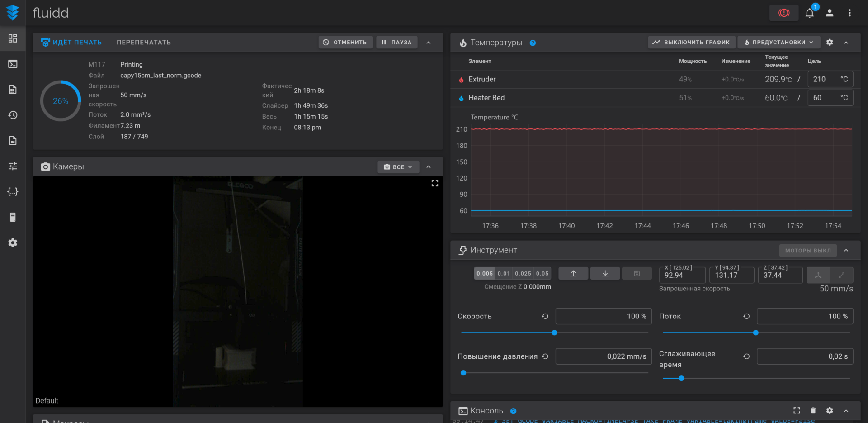Raise the Z offset with up arrow button
Image resolution: width=868 pixels, height=423 pixels.
[x=573, y=273]
